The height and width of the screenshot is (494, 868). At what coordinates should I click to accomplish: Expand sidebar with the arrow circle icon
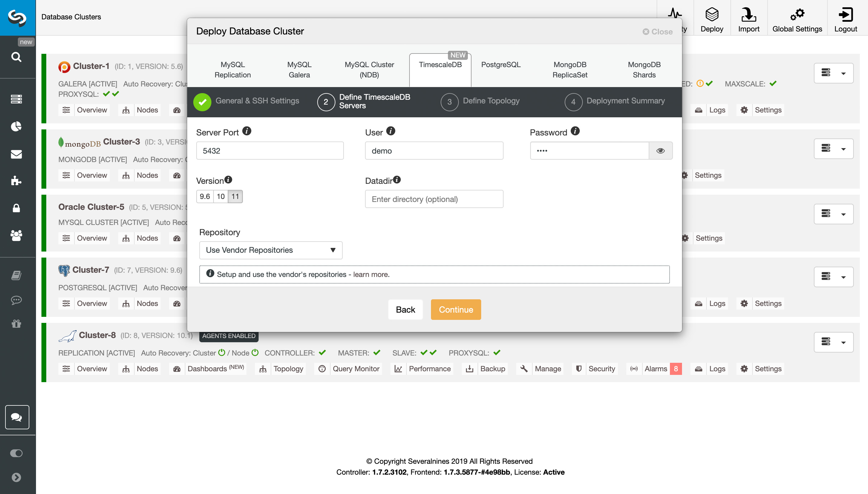(x=16, y=477)
